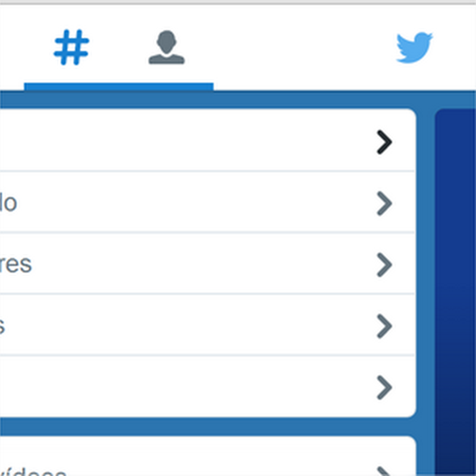This screenshot has width=476, height=476.
Task: Open the hashtag Discover icon
Action: click(71, 47)
